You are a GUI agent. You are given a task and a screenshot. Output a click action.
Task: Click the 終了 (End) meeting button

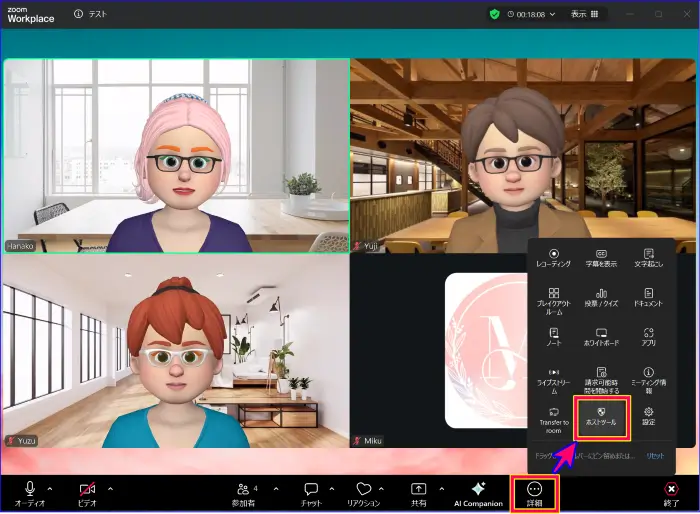click(x=671, y=489)
